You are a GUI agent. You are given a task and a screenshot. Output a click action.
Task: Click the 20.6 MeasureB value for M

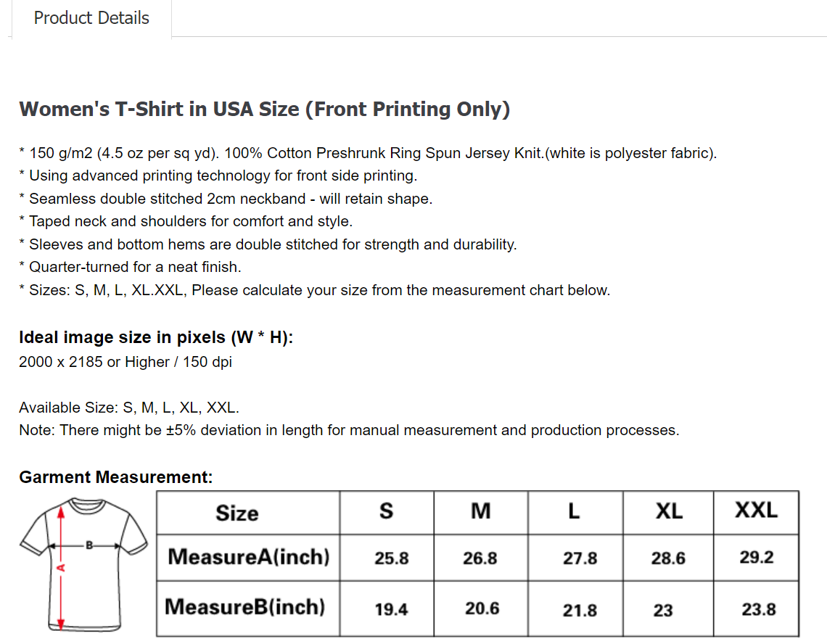tap(482, 608)
